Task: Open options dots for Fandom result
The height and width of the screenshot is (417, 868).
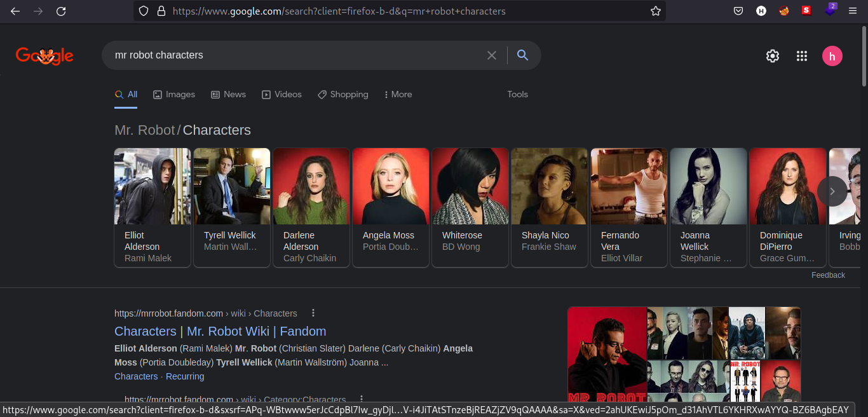Action: pyautogui.click(x=313, y=313)
